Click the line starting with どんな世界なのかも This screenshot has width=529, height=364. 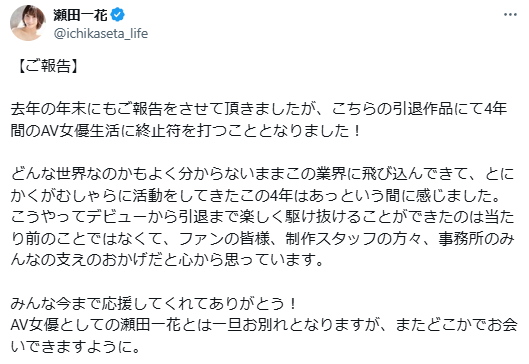click(x=262, y=174)
